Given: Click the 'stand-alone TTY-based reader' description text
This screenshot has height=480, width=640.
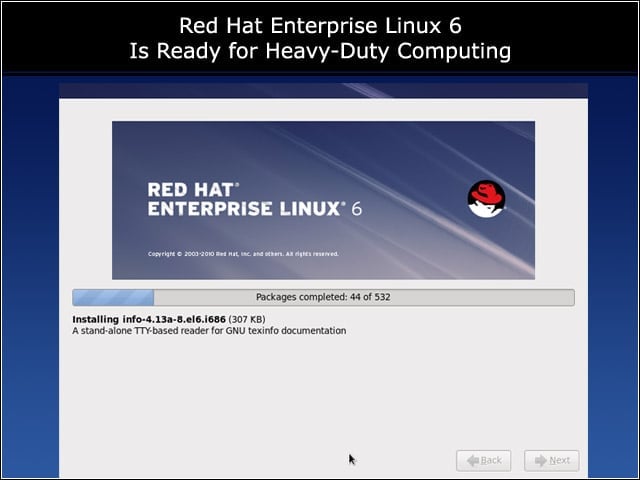Looking at the screenshot, I should pyautogui.click(x=209, y=331).
